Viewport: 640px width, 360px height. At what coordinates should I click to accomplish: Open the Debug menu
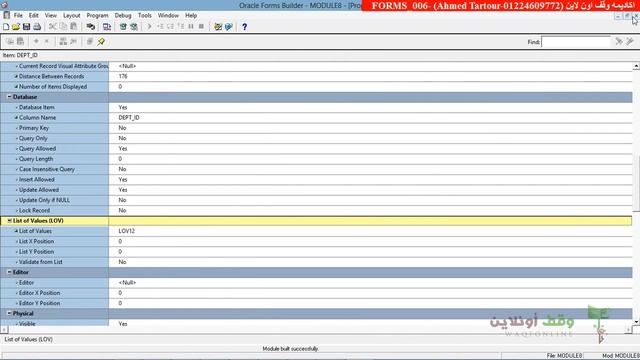tap(123, 16)
